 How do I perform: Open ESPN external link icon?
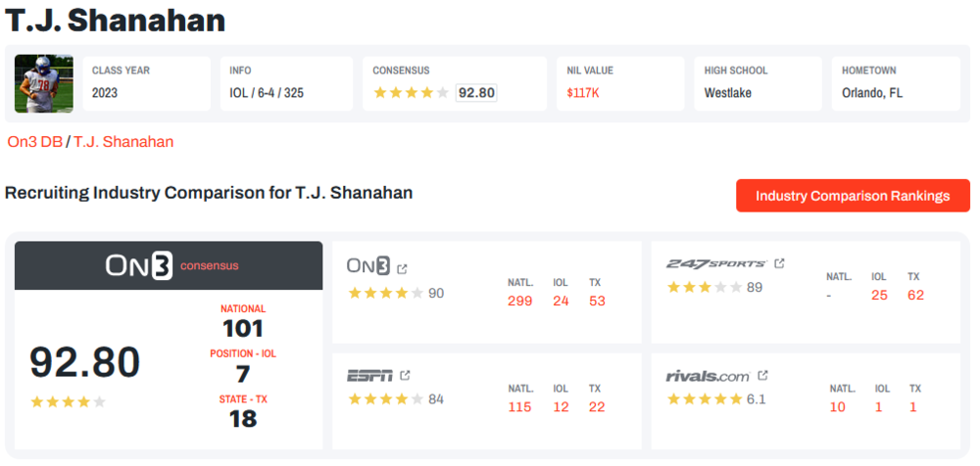coord(406,375)
